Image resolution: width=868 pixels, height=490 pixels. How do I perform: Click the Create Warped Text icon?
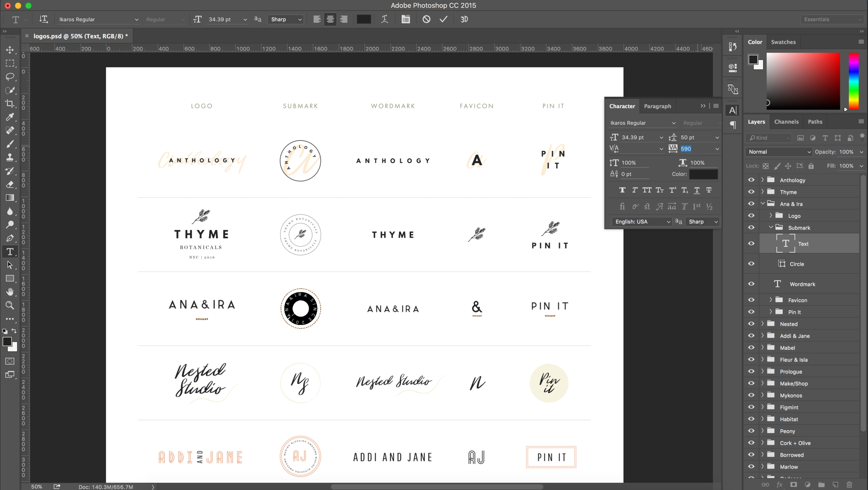pyautogui.click(x=384, y=19)
